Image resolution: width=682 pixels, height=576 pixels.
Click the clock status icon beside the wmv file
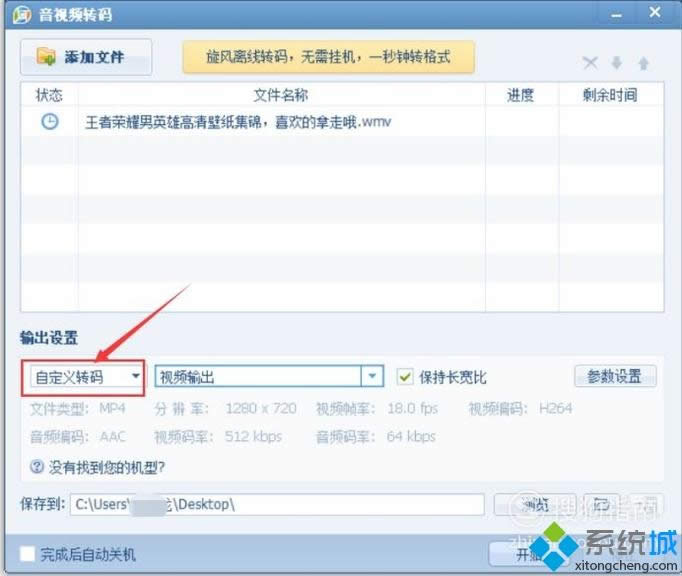coord(49,122)
